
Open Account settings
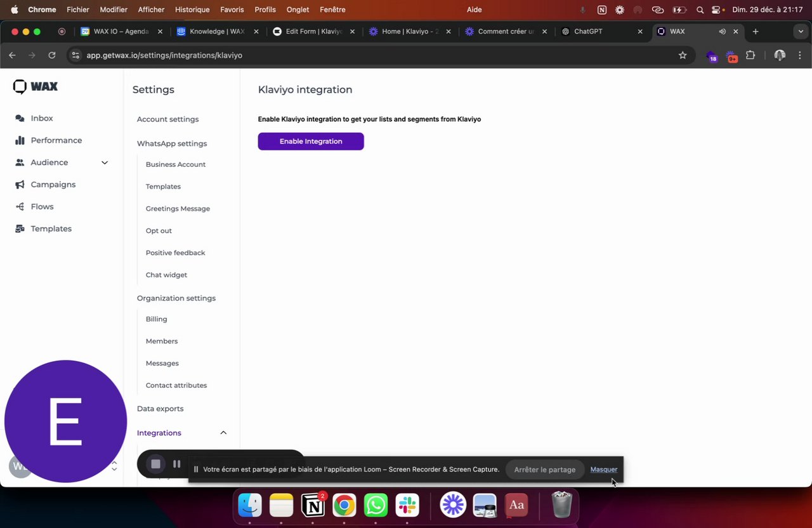(167, 119)
